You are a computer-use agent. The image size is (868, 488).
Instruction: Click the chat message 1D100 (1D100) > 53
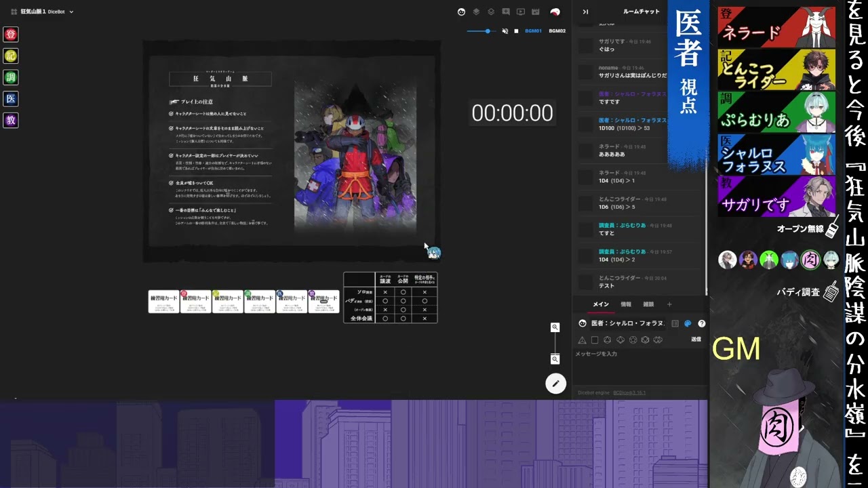tap(624, 128)
